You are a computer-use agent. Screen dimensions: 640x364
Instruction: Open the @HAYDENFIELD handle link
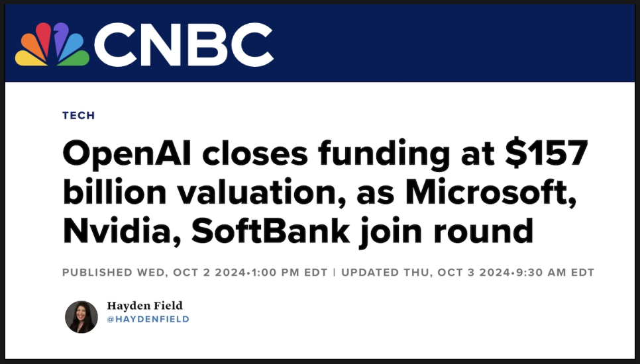click(148, 319)
